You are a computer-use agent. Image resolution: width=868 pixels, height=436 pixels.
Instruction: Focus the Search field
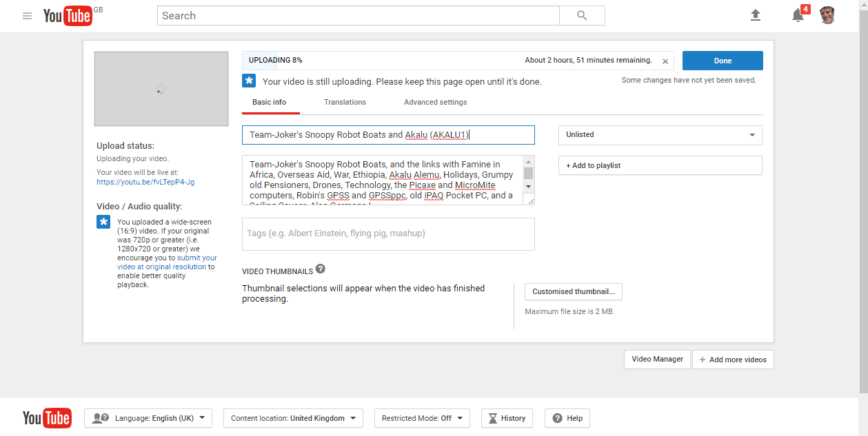tap(358, 16)
